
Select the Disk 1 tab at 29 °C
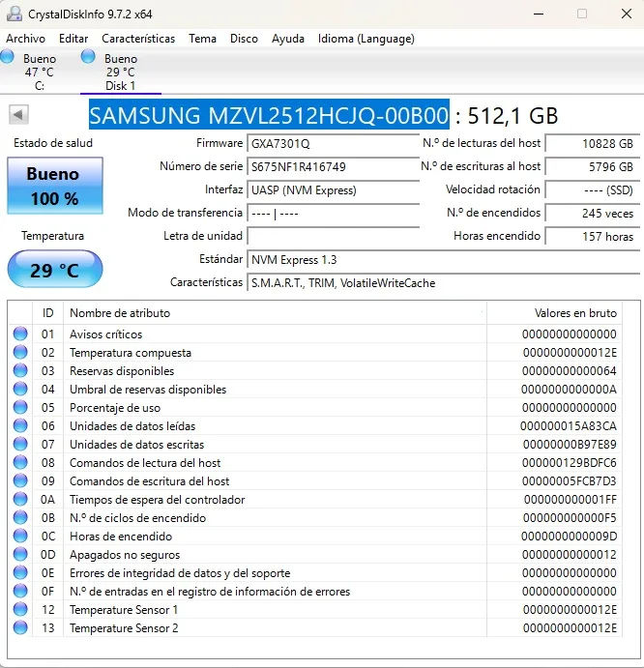point(121,72)
